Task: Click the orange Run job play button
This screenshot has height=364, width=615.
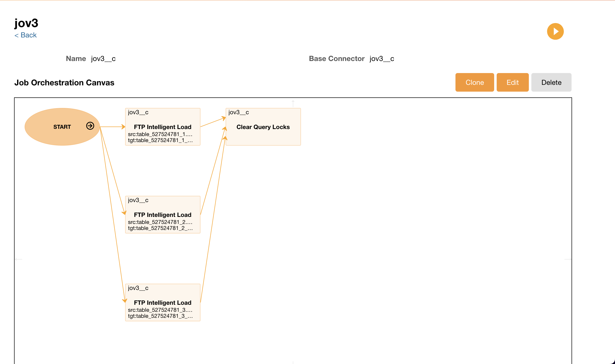Action: coord(555,31)
